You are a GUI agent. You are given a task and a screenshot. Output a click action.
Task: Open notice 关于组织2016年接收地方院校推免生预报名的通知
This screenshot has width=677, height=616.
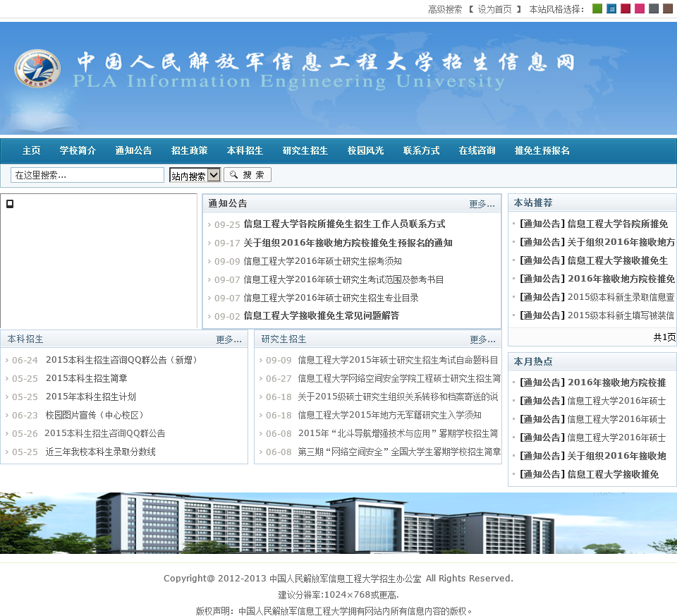[x=348, y=243]
